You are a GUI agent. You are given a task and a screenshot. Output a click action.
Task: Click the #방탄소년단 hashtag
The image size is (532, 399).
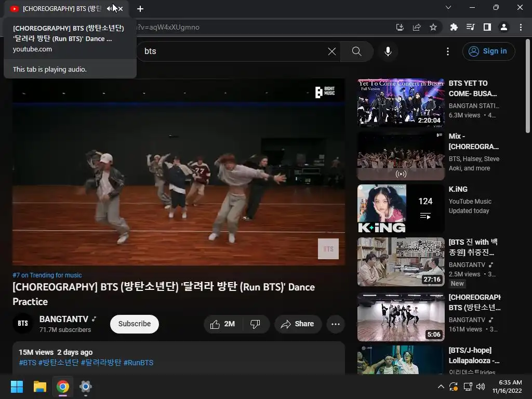click(x=58, y=363)
